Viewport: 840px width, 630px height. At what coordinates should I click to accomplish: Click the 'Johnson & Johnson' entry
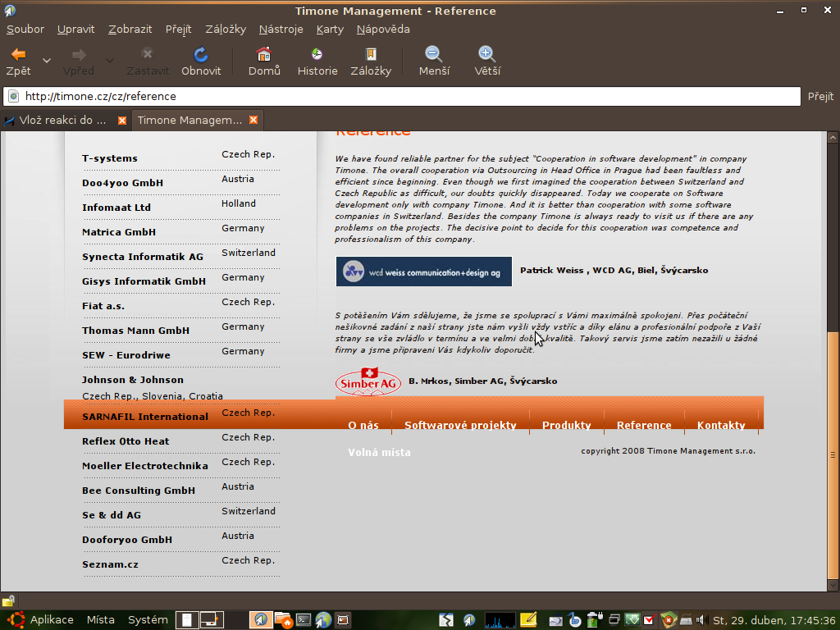pos(133,380)
